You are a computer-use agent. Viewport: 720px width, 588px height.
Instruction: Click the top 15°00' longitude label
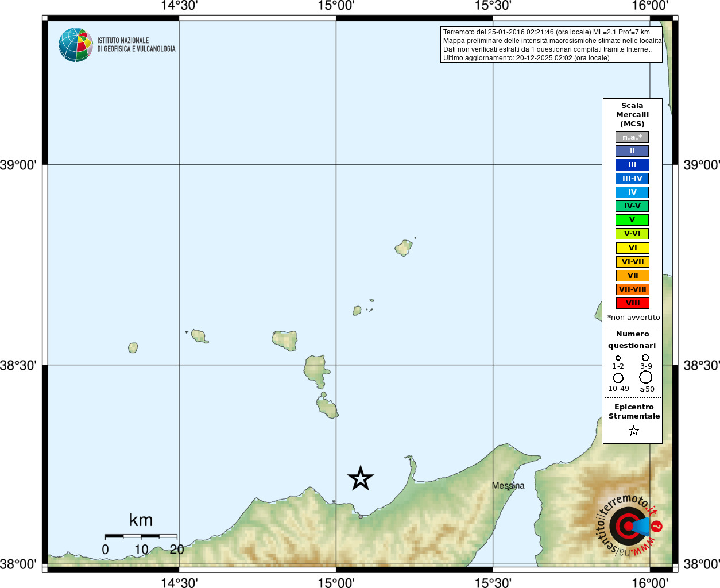coord(336,6)
